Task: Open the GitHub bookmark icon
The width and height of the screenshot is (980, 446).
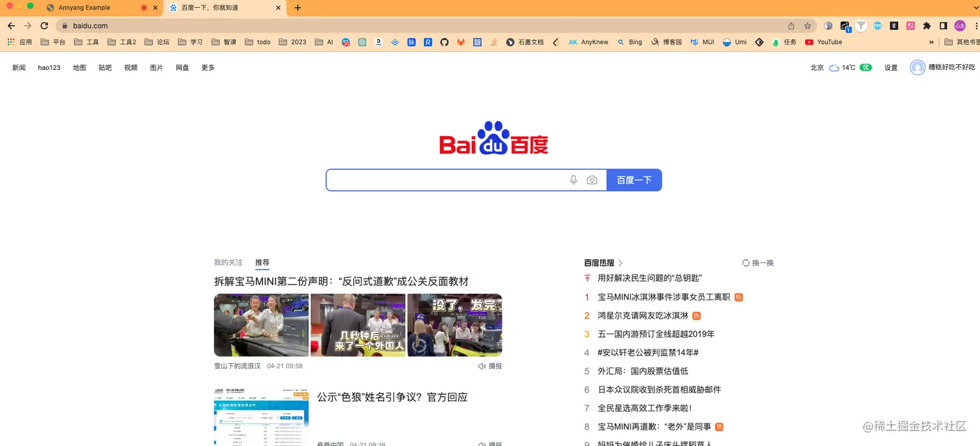Action: 444,42
